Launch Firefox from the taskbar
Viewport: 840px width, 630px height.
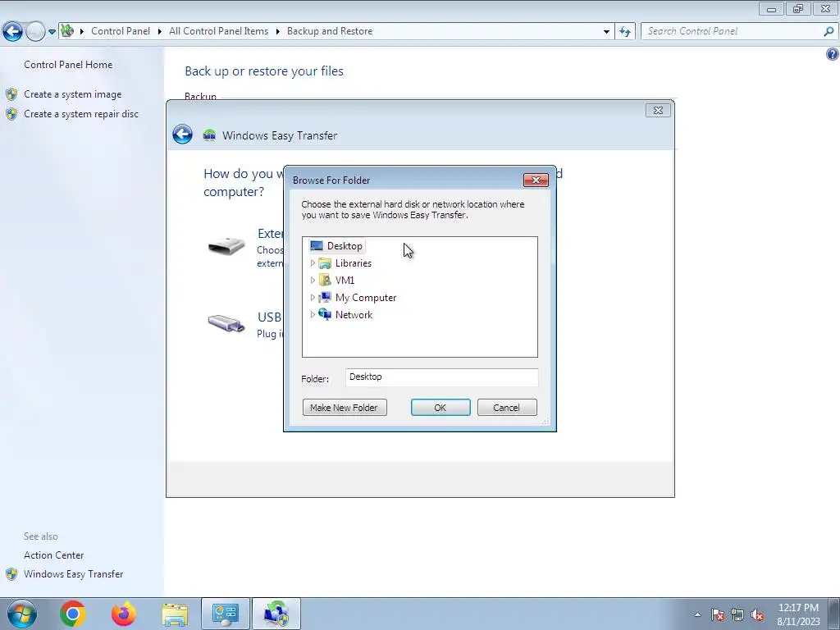(124, 614)
